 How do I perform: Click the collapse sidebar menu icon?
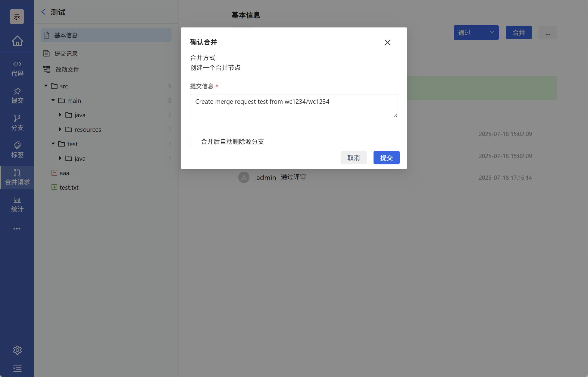click(x=17, y=368)
